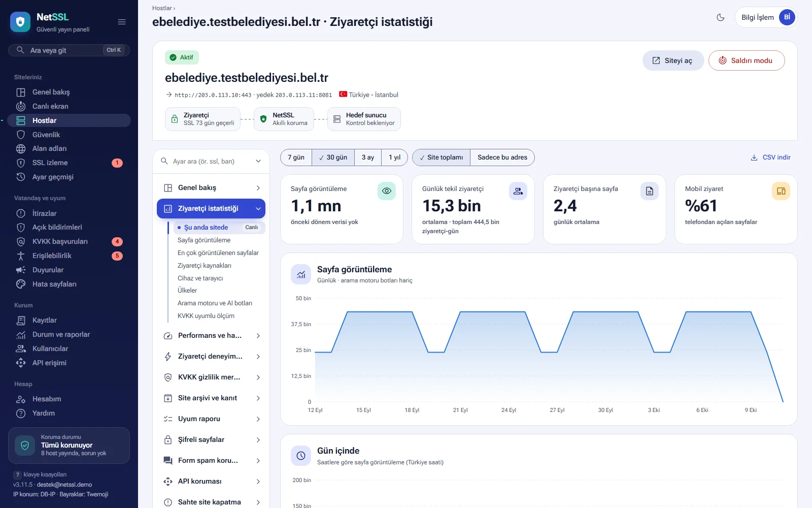
Task: Toggle dark mode moon icon
Action: click(721, 17)
